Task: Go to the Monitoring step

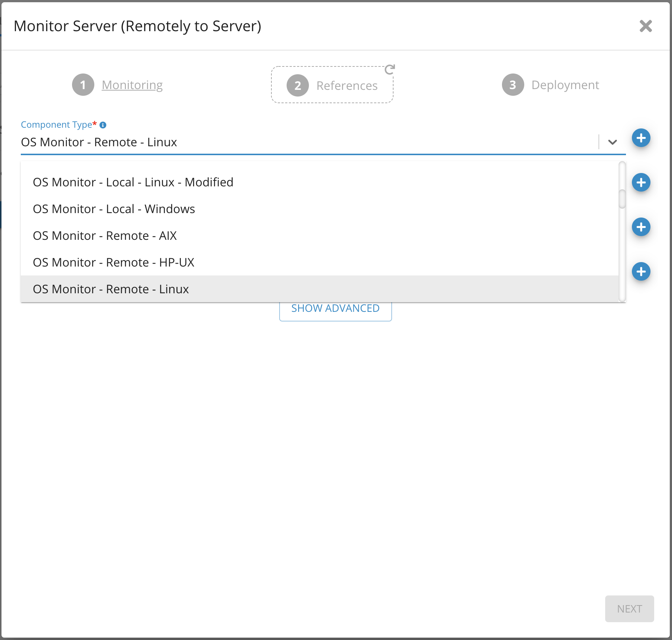Action: point(132,85)
